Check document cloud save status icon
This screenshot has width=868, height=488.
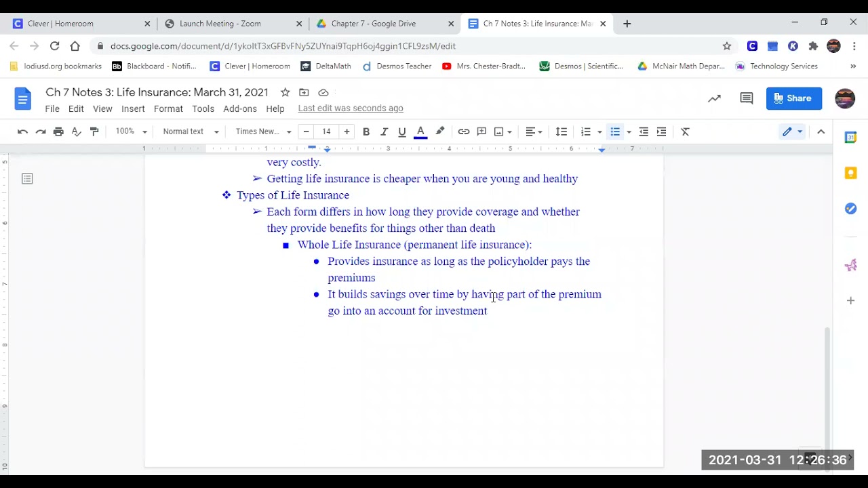tap(323, 92)
